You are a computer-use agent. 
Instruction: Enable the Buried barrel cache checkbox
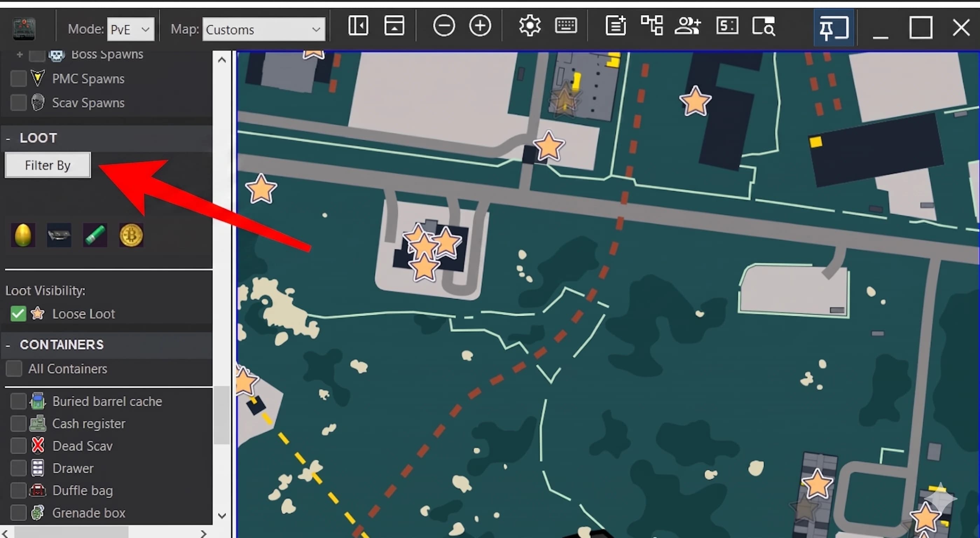tap(18, 401)
